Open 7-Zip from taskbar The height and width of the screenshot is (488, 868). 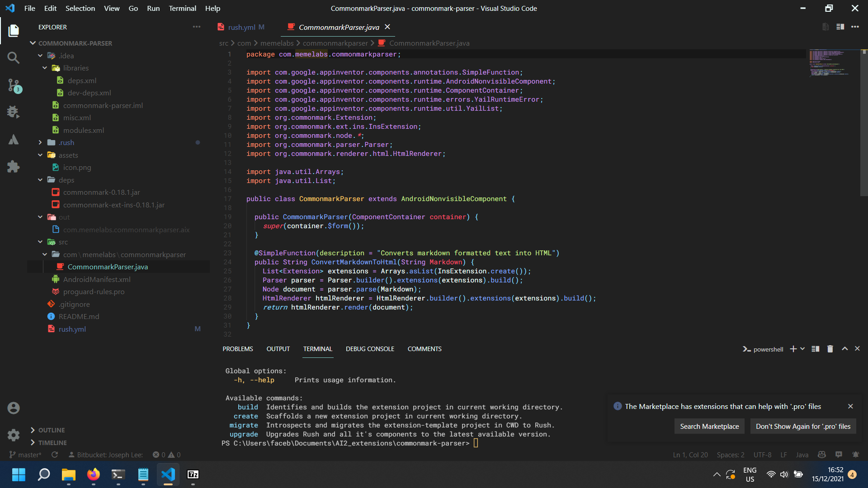(x=193, y=474)
